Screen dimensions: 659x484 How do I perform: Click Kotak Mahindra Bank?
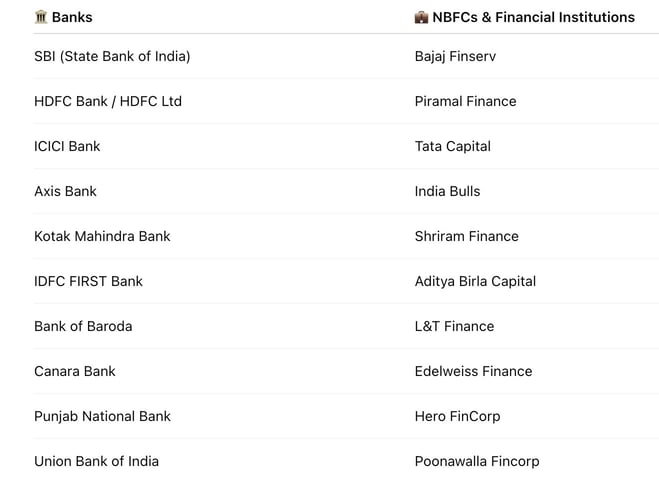point(103,236)
